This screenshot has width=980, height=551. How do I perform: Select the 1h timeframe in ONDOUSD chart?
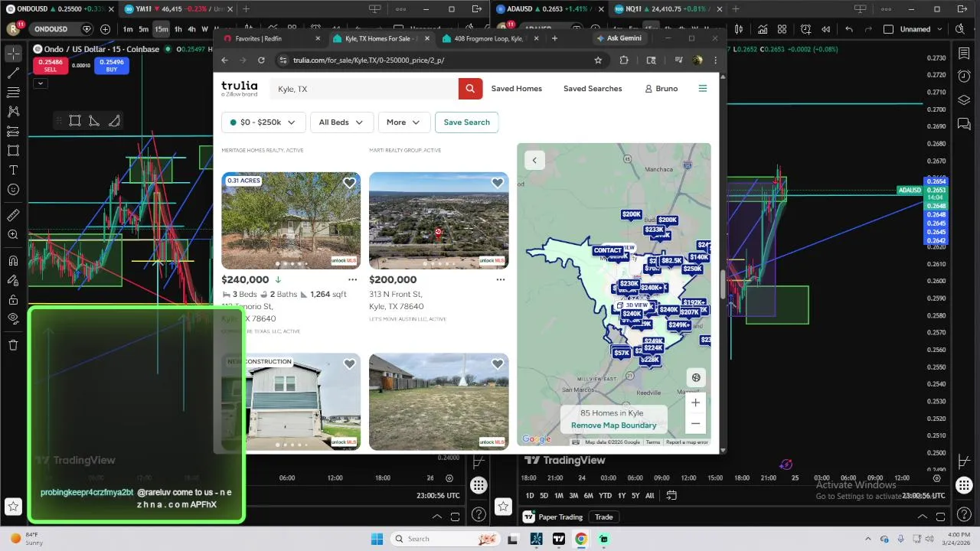tap(178, 29)
